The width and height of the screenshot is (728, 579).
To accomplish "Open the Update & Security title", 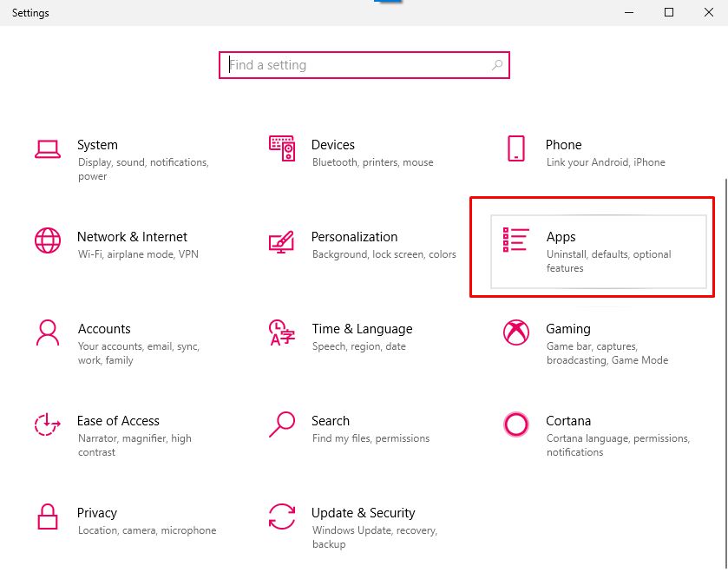I will click(363, 513).
